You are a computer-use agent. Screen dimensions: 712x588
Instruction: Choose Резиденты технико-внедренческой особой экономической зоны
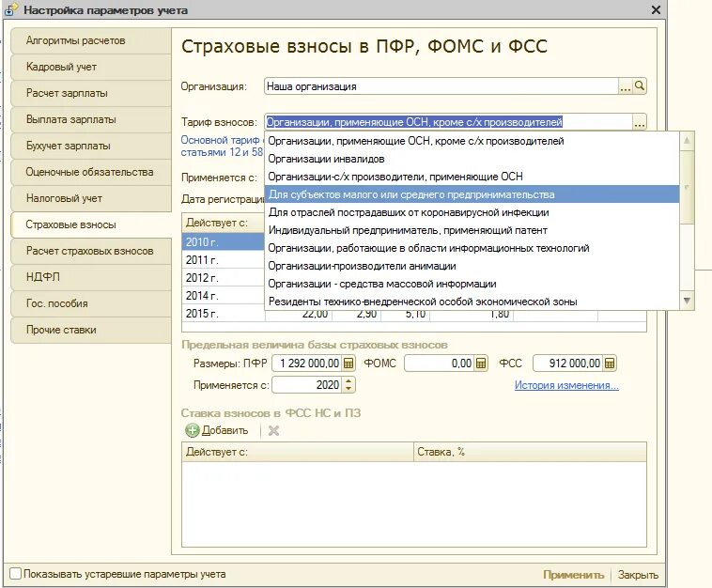click(472, 302)
